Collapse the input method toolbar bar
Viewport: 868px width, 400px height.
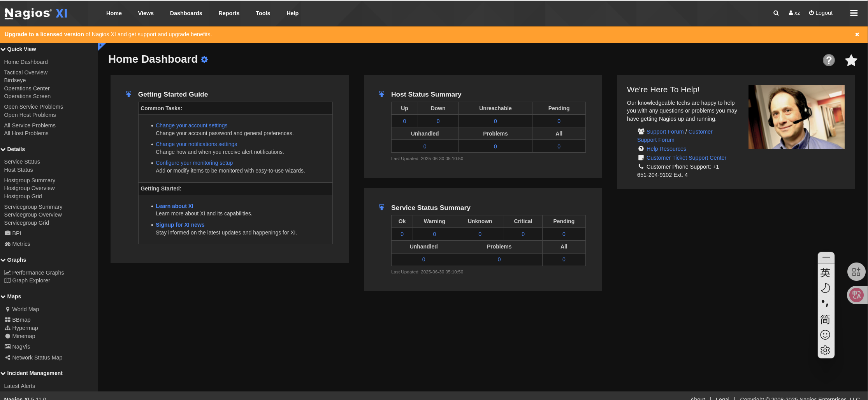[826, 257]
